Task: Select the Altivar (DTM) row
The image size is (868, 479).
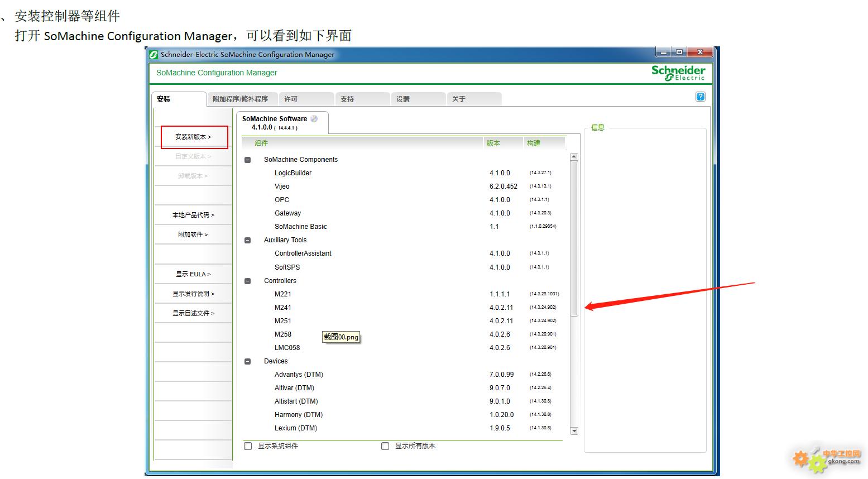Action: point(406,388)
